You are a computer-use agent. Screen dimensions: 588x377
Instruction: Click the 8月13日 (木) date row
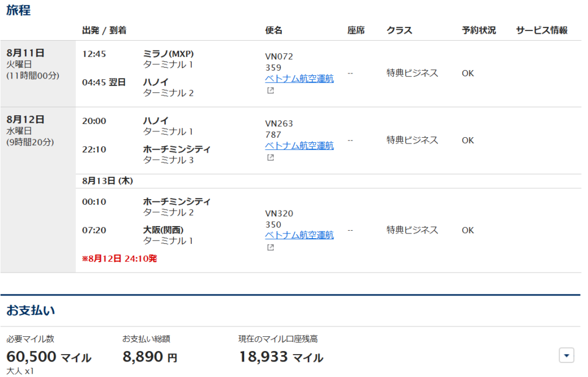pos(108,181)
